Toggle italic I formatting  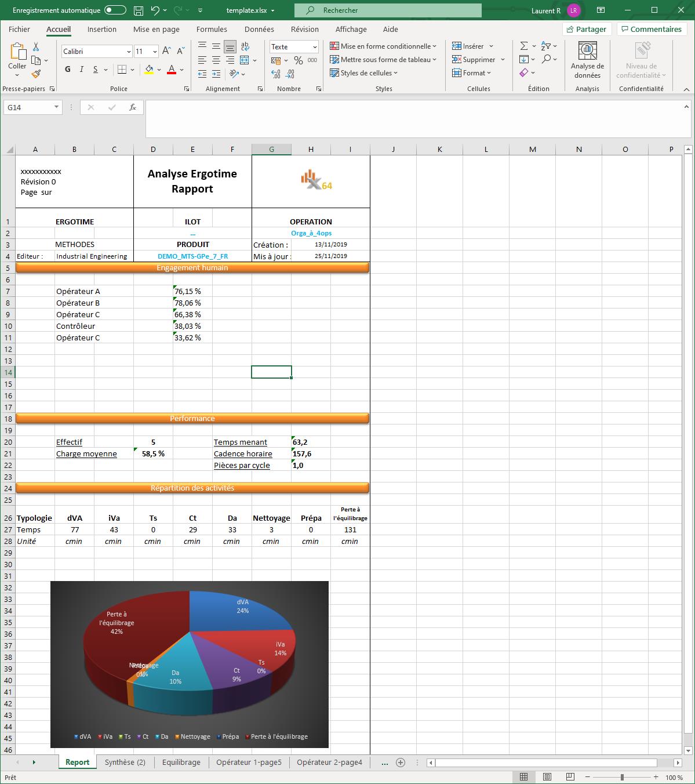pos(81,70)
